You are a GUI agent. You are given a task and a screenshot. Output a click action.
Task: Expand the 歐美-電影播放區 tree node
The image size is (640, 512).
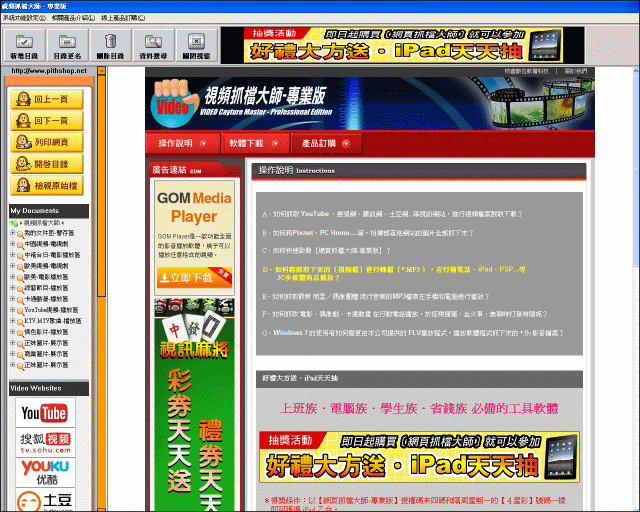(13, 277)
